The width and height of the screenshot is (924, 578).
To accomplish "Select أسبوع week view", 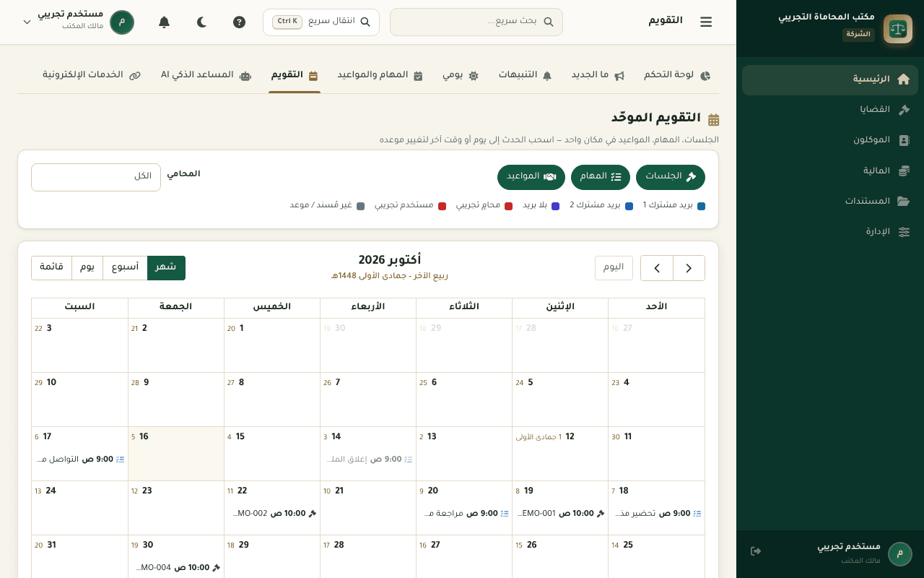I will 125,268.
